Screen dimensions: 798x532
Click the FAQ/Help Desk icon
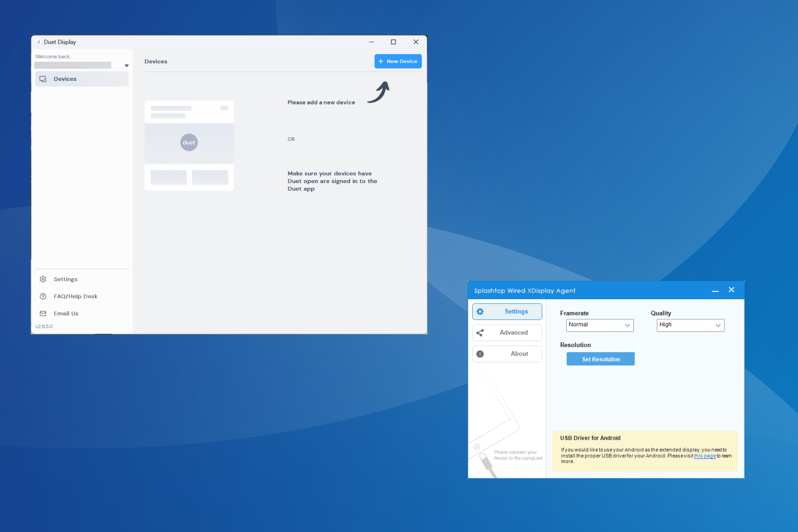44,295
